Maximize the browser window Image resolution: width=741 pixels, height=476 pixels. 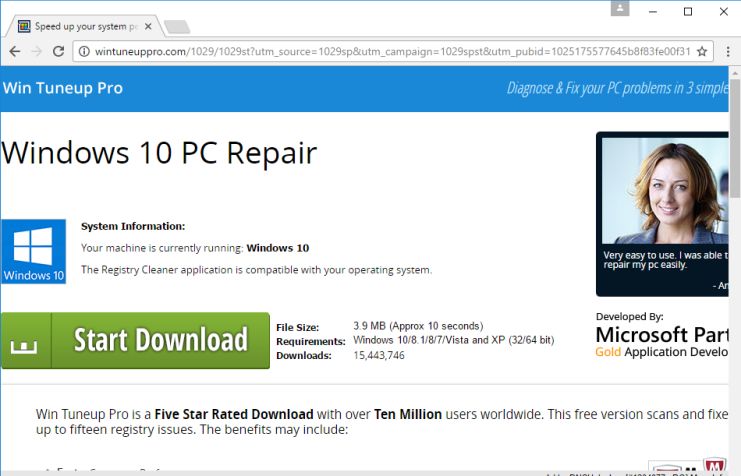pos(688,11)
